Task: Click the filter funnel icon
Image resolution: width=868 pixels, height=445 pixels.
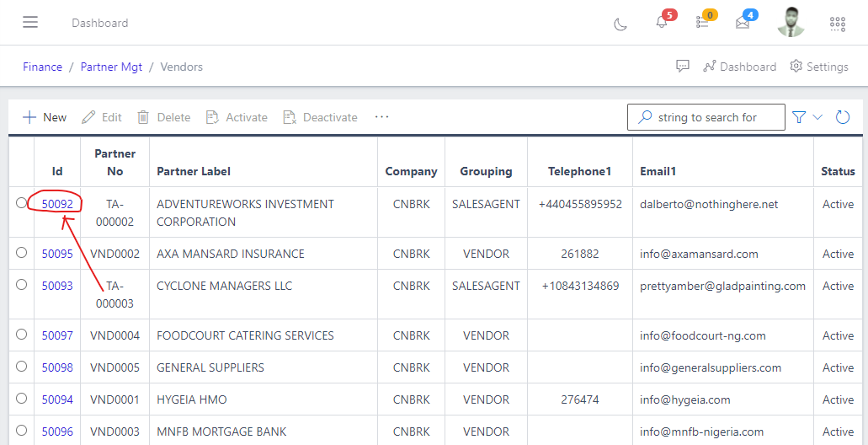Action: (798, 117)
